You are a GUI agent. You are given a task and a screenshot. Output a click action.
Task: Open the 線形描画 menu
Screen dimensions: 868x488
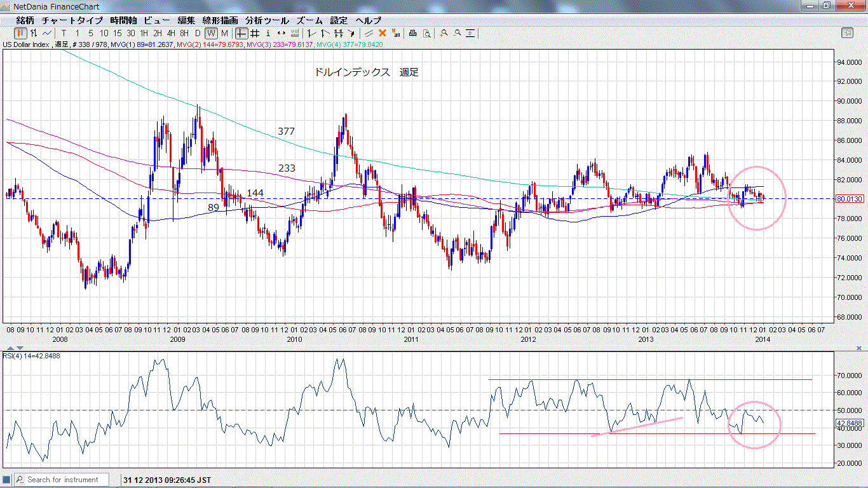coord(221,20)
